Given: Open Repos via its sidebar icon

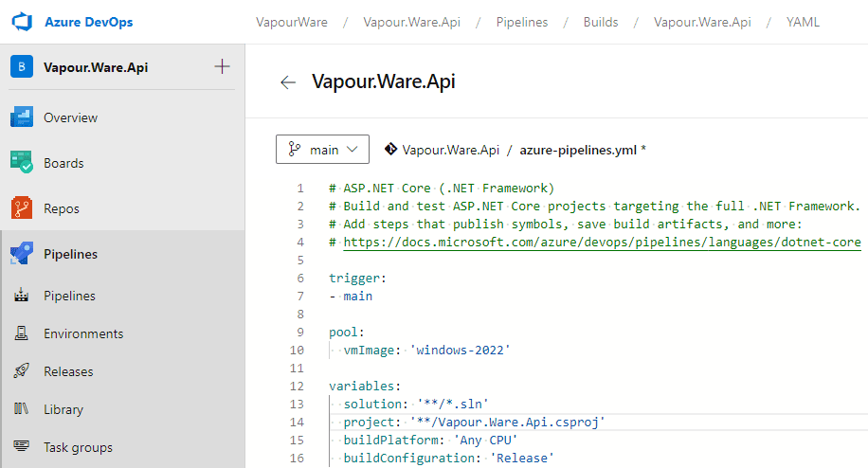Looking at the screenshot, I should click(x=22, y=208).
